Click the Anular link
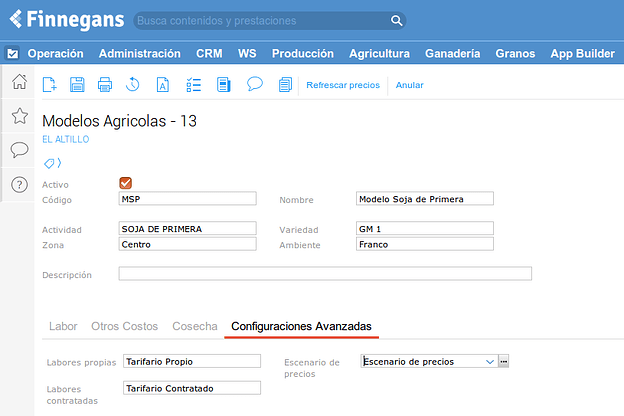Screen dimensions: 624x416 click(x=409, y=85)
